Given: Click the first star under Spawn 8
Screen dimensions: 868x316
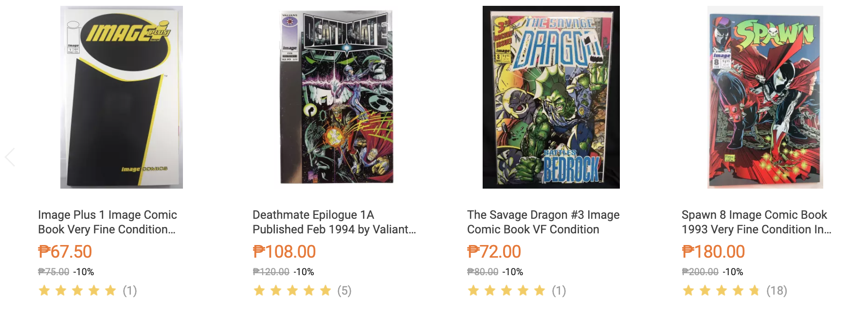Looking at the screenshot, I should point(687,290).
